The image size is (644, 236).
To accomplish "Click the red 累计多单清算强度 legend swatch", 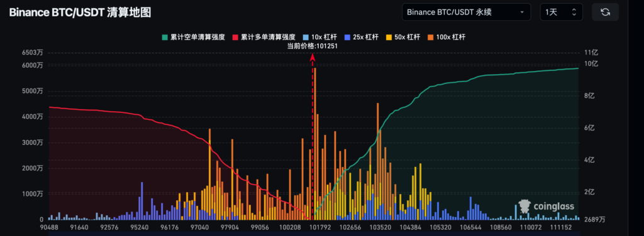I will [x=236, y=37].
